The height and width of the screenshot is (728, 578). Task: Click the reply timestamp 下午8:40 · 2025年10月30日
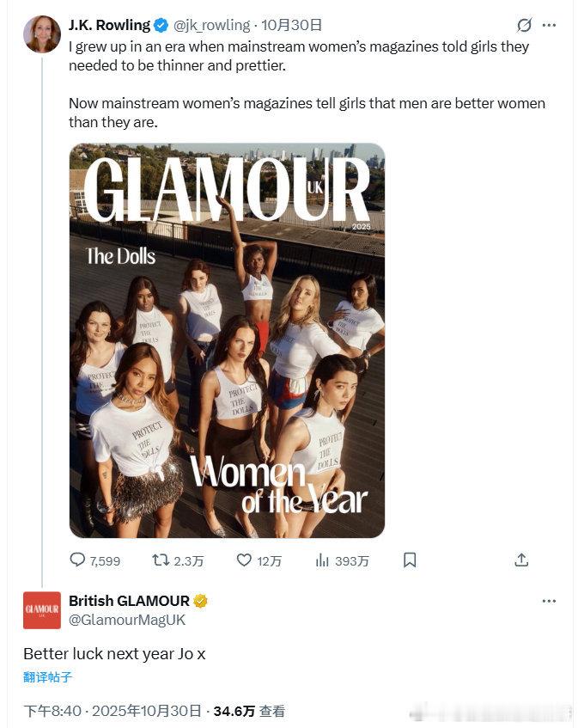click(x=113, y=711)
